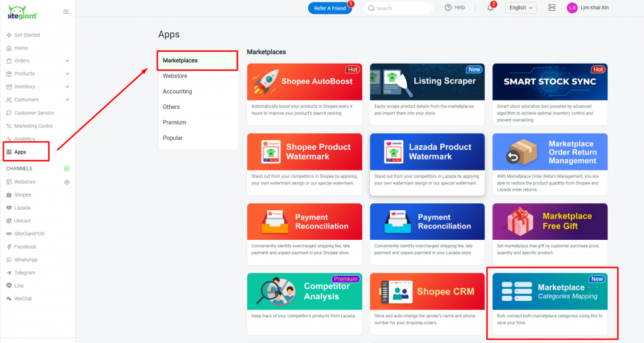Click the Unicart channel icon
Image resolution: width=644 pixels, height=343 pixels.
click(9, 221)
